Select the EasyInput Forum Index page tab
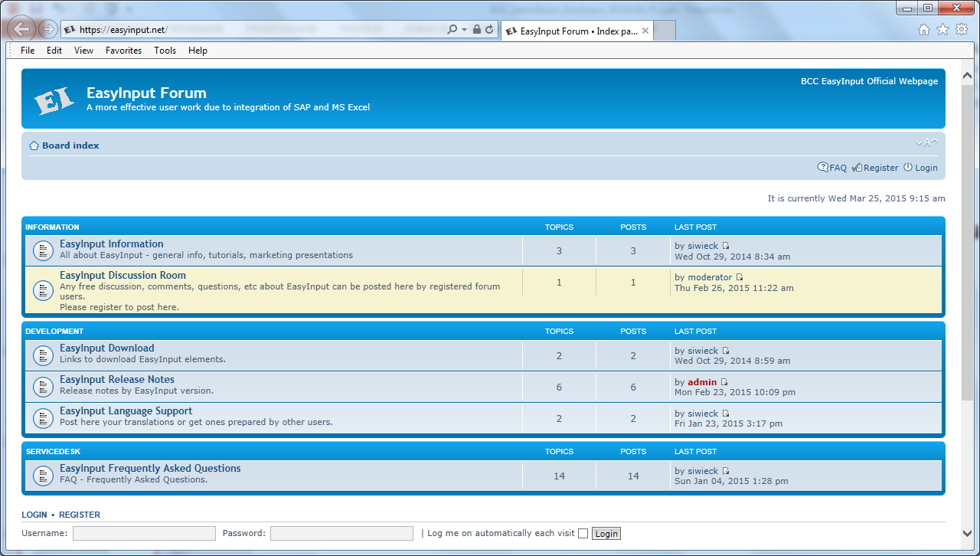Viewport: 980px width, 556px height. pos(578,31)
